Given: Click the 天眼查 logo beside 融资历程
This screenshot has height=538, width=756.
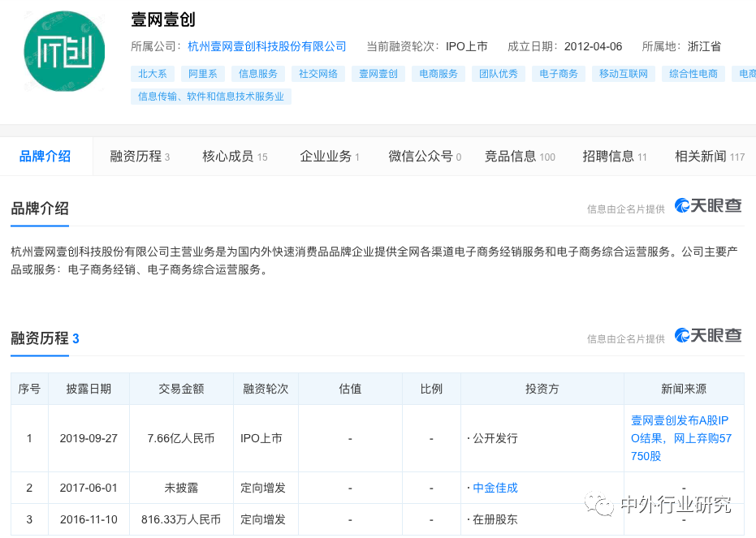Looking at the screenshot, I should (708, 336).
